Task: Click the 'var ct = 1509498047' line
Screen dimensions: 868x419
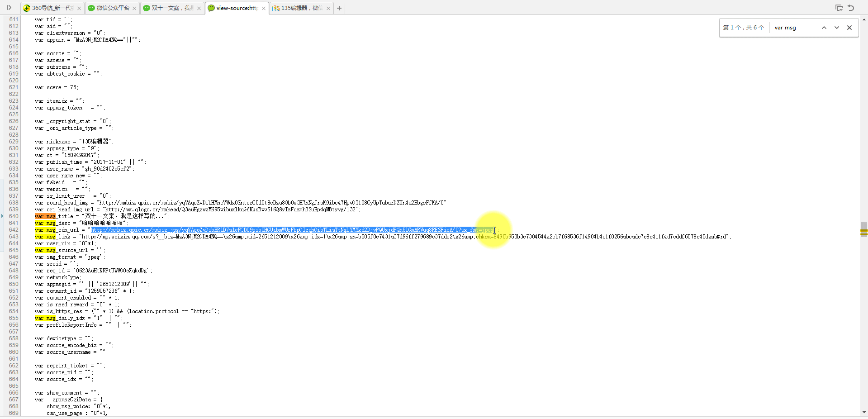Action: point(67,155)
